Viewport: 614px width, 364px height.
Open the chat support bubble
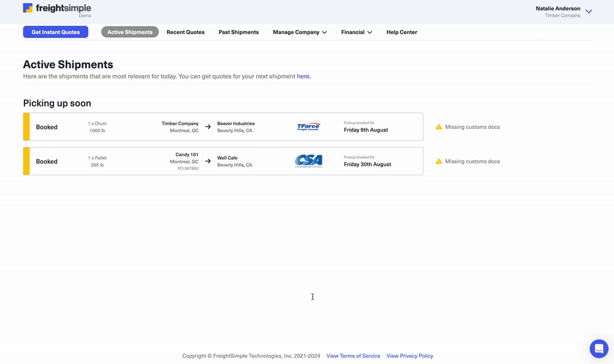click(599, 349)
